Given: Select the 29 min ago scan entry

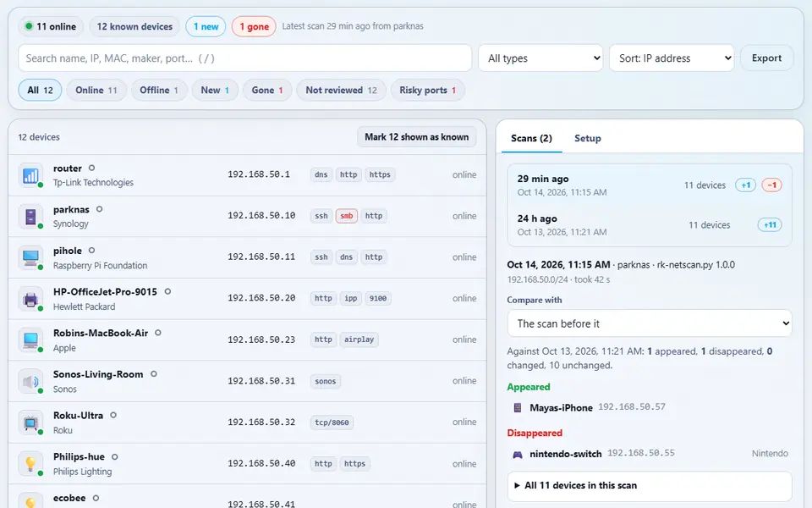Looking at the screenshot, I should [650, 185].
